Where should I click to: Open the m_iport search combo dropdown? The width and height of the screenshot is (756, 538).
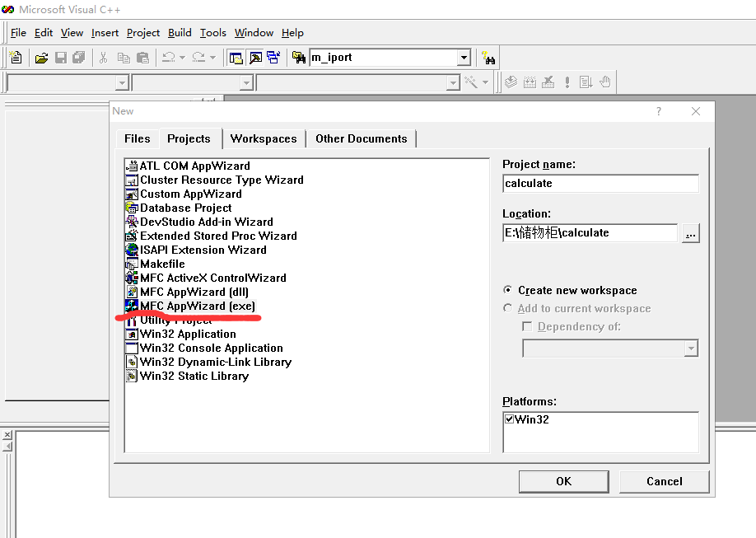coord(463,57)
